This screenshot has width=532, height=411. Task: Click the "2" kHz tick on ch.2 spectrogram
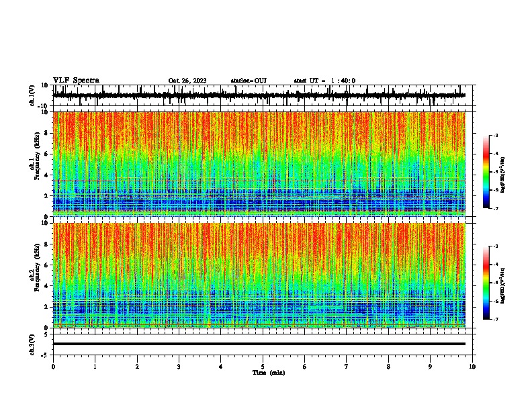point(46,307)
